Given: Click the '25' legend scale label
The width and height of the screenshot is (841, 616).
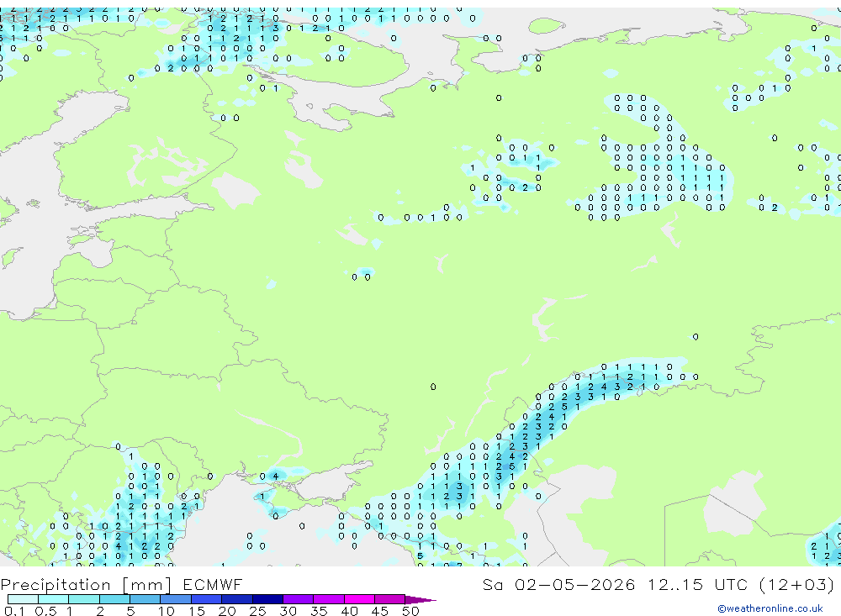Looking at the screenshot, I should point(257,611).
